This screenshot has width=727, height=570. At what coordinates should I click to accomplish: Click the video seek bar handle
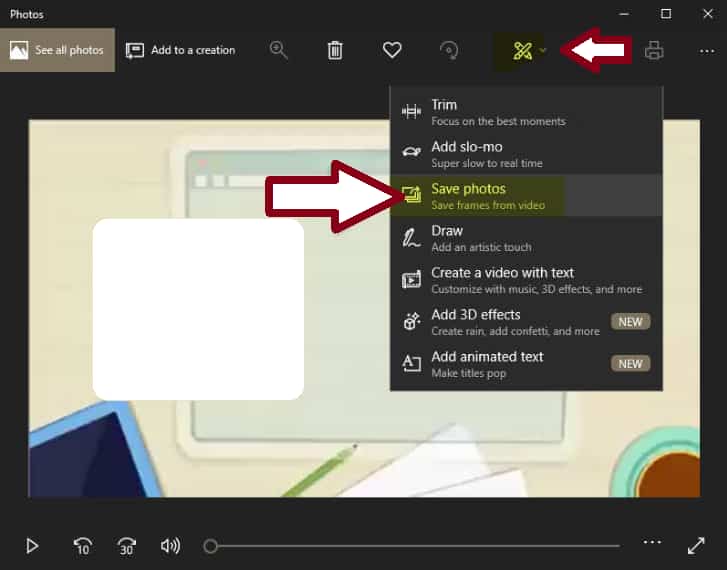pyautogui.click(x=210, y=546)
